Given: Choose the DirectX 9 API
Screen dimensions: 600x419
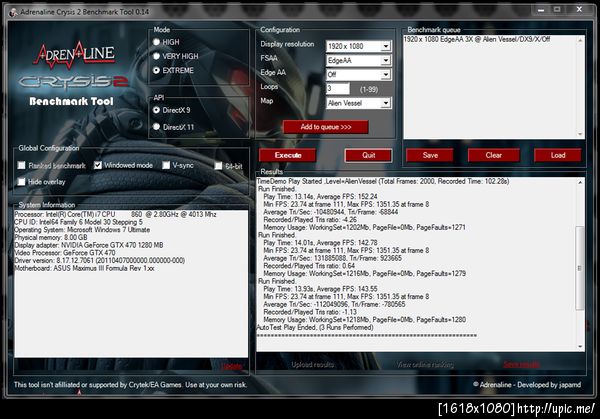Looking at the screenshot, I should pos(156,110).
